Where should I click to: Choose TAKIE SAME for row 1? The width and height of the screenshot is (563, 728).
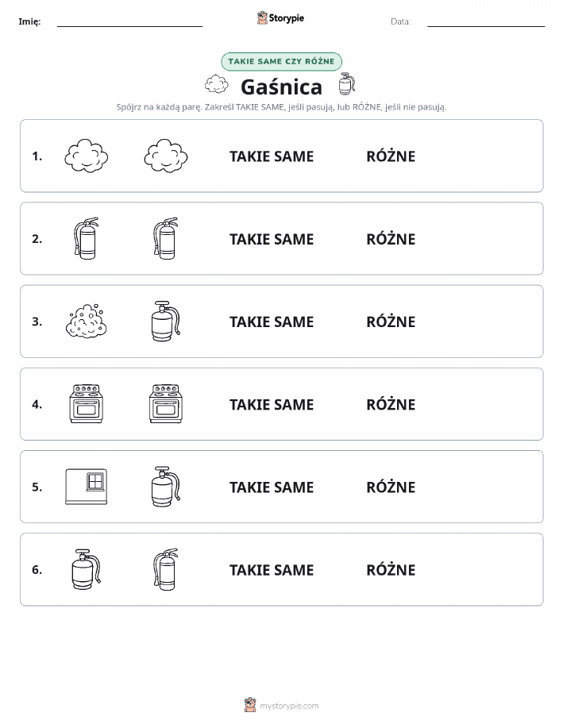[272, 156]
